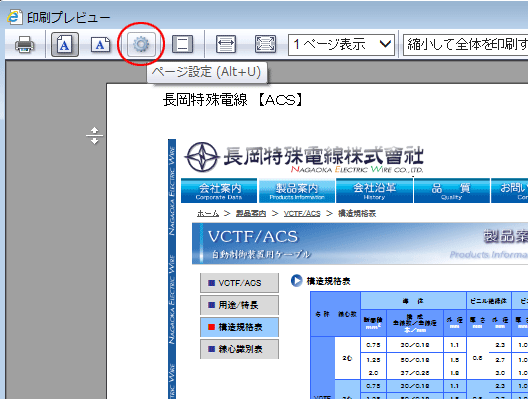This screenshot has width=528, height=399.
Task: Select landscape orientation icon
Action: click(101, 44)
